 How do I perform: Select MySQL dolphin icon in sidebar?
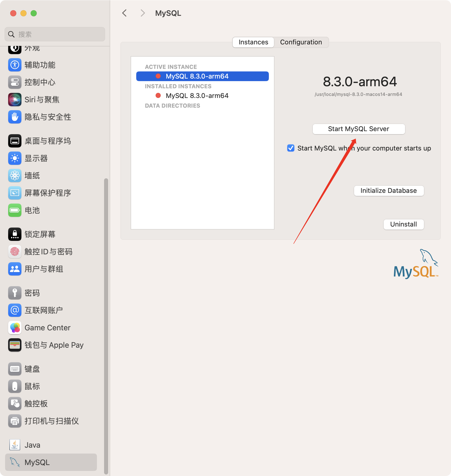[x=15, y=462]
